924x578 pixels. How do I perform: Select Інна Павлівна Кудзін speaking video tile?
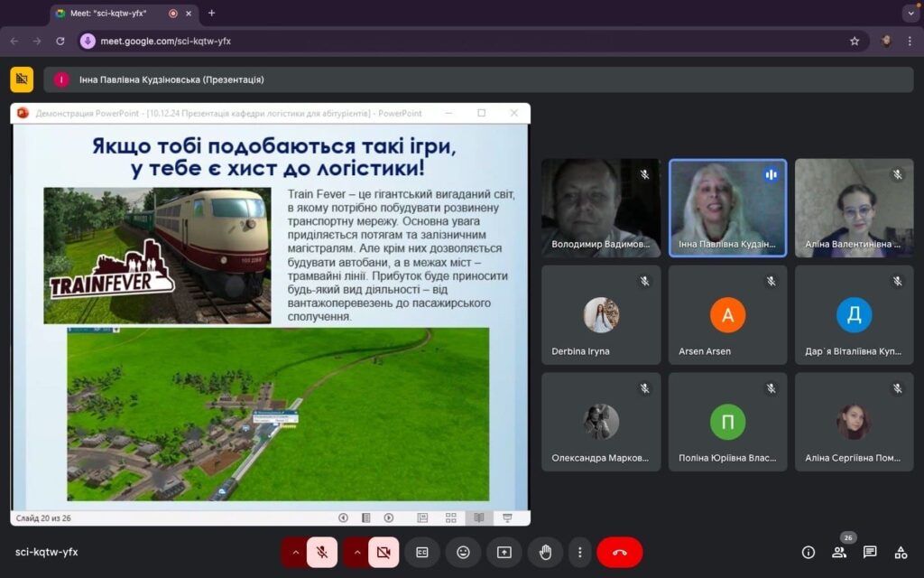coord(728,208)
